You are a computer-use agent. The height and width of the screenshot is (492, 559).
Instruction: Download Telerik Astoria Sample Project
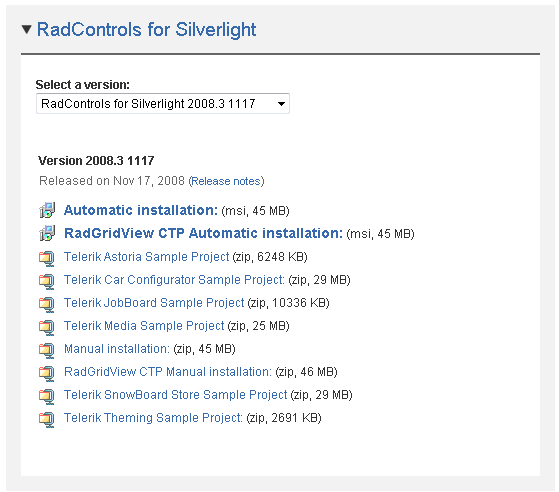coord(147,257)
